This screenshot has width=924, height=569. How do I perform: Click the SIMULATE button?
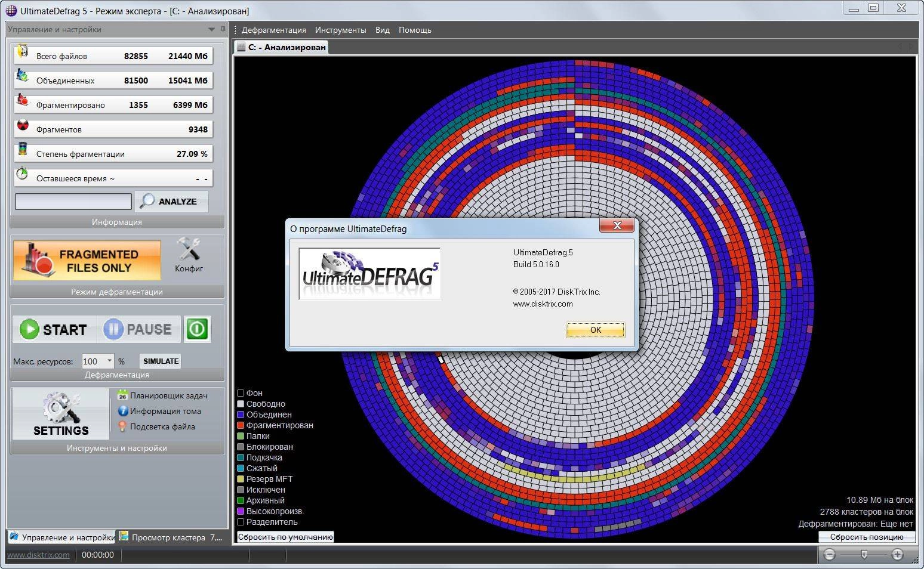pos(161,361)
